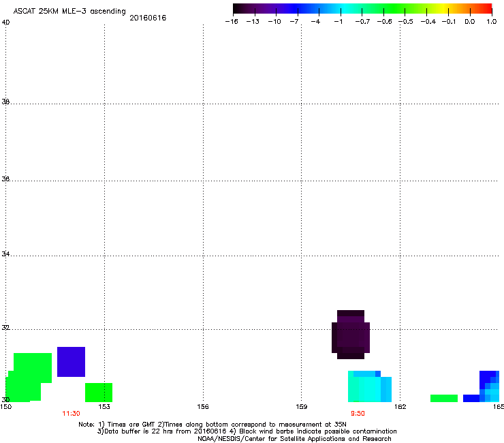Screen dimensions: 504x443
Task: Click the blue data block near longitude 165
Action: (x=481, y=386)
